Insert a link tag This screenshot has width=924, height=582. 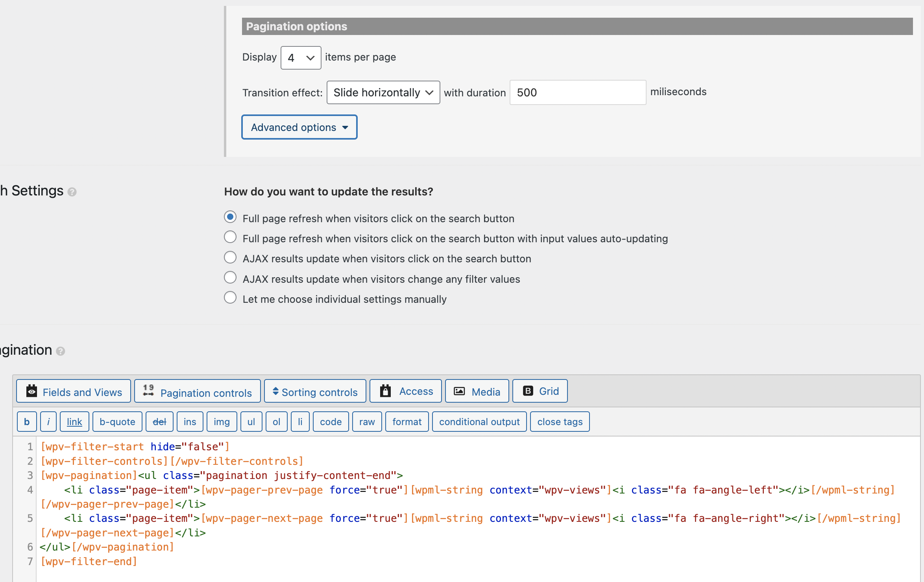click(74, 422)
